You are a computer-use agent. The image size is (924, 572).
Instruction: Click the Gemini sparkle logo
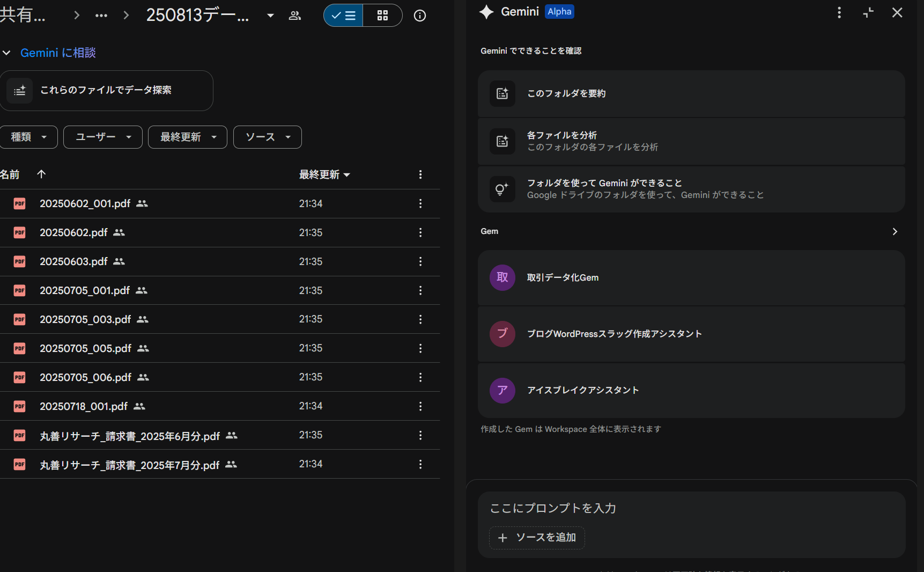486,12
